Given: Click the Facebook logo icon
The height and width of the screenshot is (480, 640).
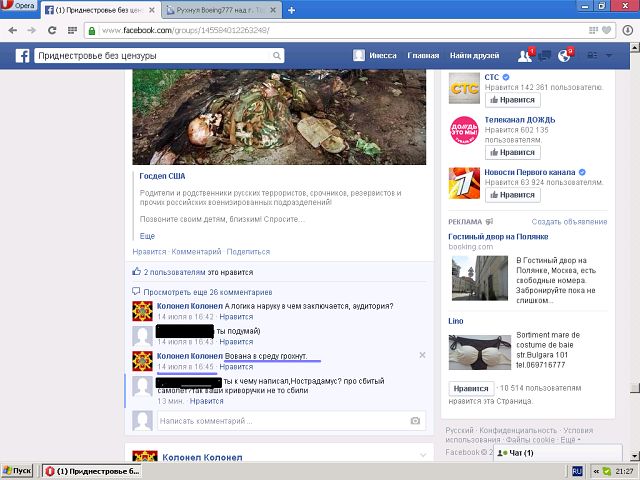Looking at the screenshot, I should [x=22, y=56].
